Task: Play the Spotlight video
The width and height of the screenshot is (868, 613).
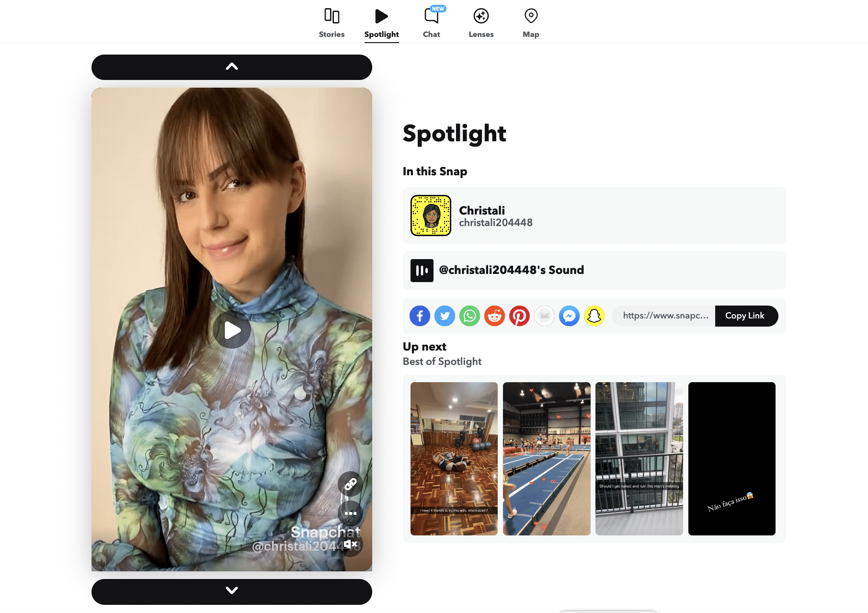Action: click(232, 330)
